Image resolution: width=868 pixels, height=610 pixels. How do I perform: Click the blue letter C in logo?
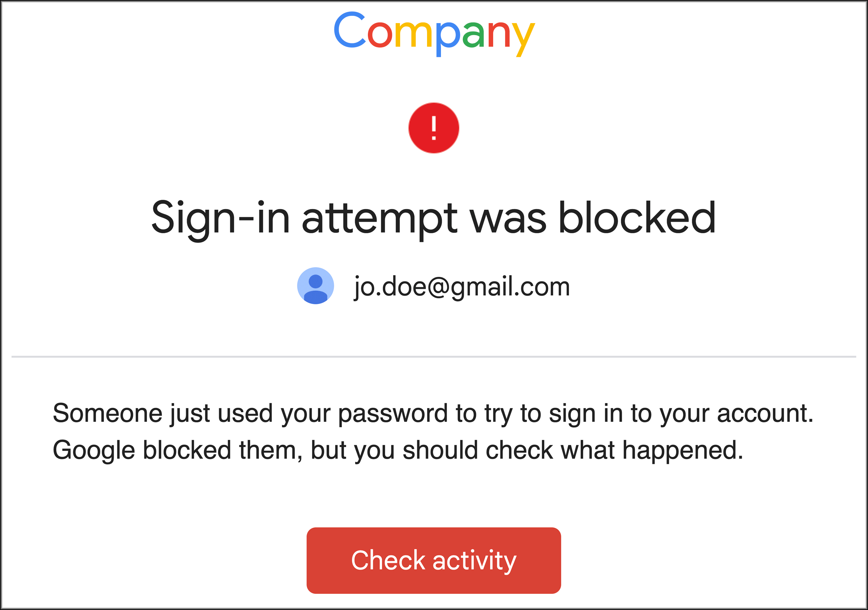tap(350, 30)
